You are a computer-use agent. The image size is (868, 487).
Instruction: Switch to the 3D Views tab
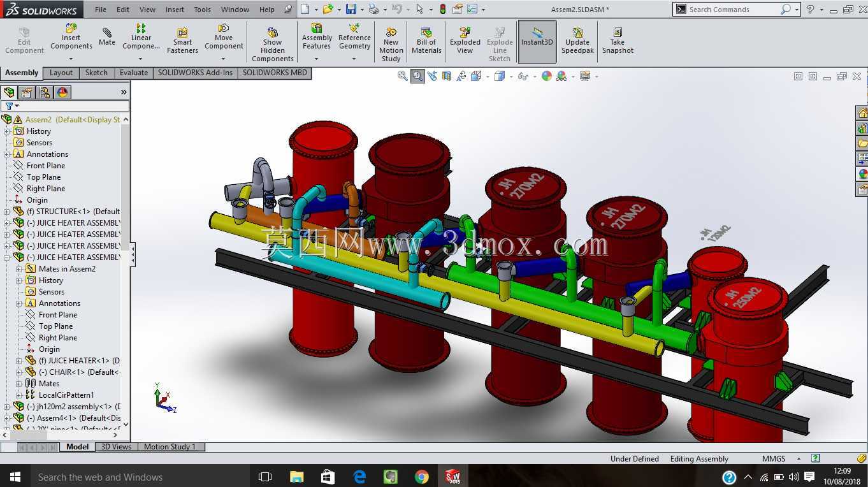coord(116,447)
